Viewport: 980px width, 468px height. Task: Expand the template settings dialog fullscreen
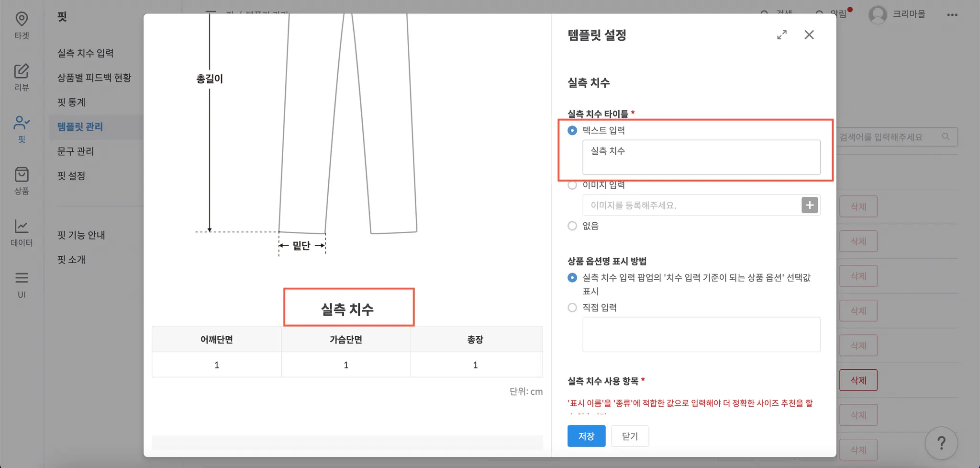coord(782,35)
